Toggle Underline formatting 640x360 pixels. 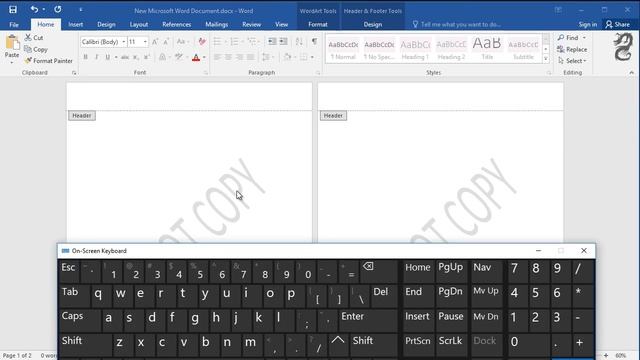coord(107,57)
